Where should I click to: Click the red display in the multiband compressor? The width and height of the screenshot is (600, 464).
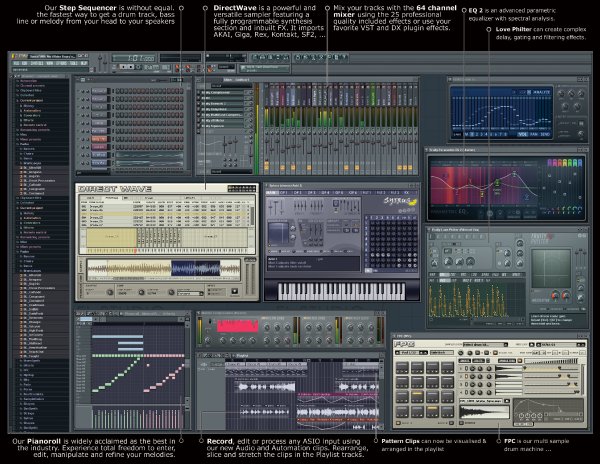tap(237, 326)
